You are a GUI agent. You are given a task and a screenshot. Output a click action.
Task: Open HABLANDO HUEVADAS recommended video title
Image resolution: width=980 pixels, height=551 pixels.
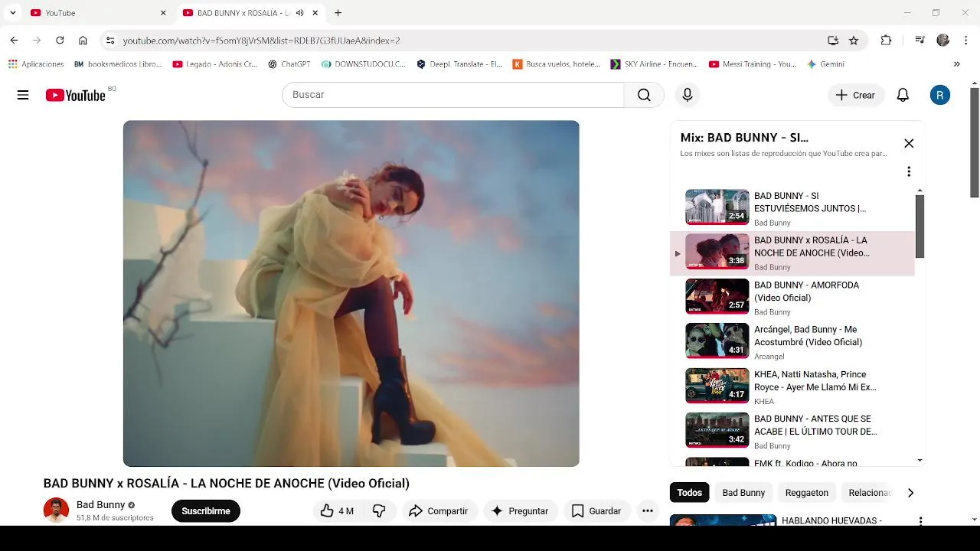point(831,521)
